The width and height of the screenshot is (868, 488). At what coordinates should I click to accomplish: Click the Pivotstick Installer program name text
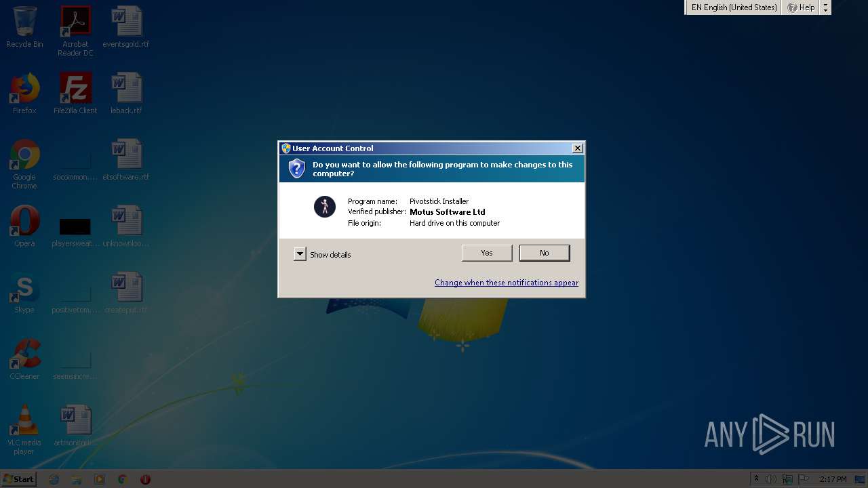coord(439,201)
